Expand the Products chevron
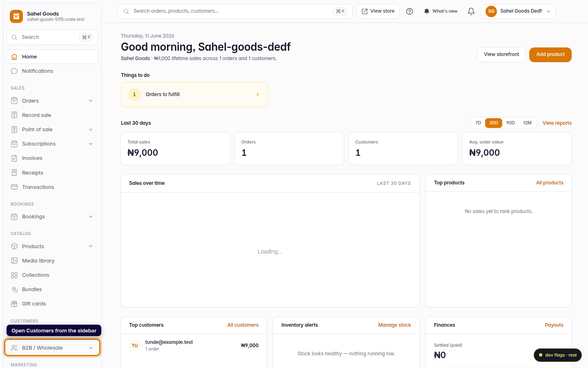This screenshot has height=368, width=588. tap(91, 246)
